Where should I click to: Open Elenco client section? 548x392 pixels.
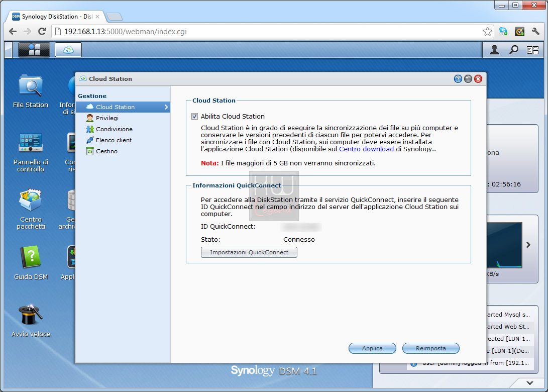point(123,140)
